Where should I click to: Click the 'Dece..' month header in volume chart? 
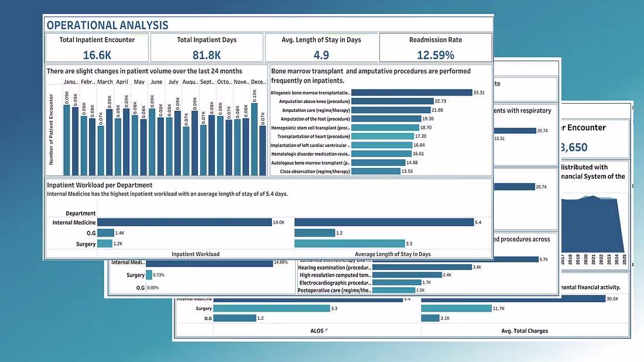[258, 82]
